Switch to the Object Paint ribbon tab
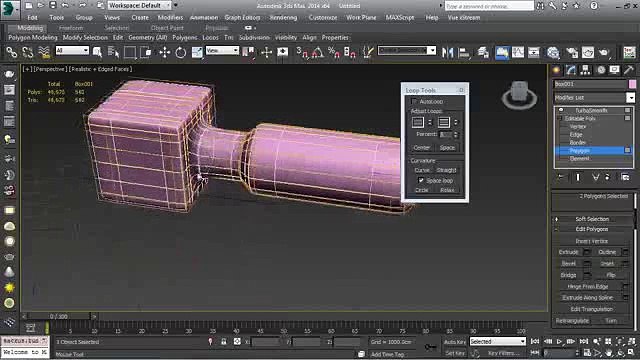 coord(167,28)
